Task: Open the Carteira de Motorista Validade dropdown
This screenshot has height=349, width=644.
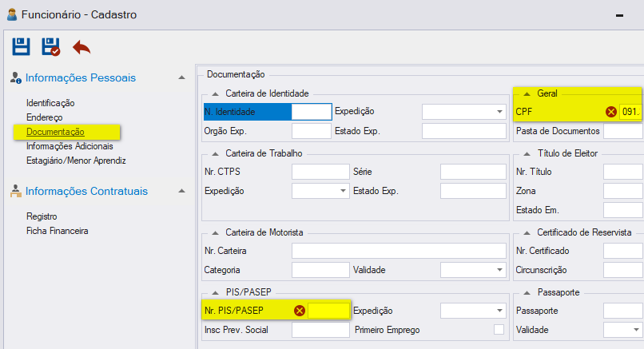Action: pos(499,270)
